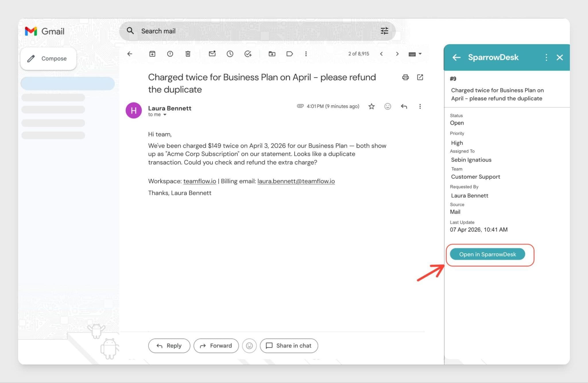Click Open in SparrowDesk button
Screen dimensions: 588x383
[487, 254]
